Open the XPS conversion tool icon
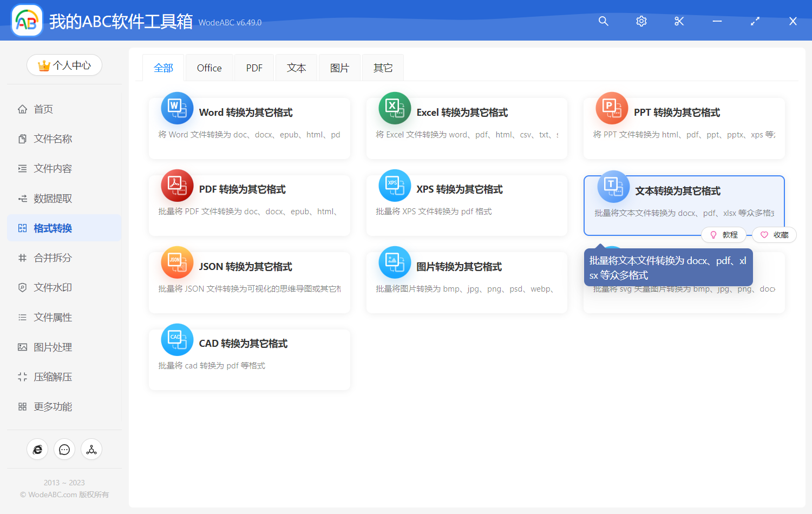Viewport: 812px width, 514px height. pyautogui.click(x=395, y=185)
